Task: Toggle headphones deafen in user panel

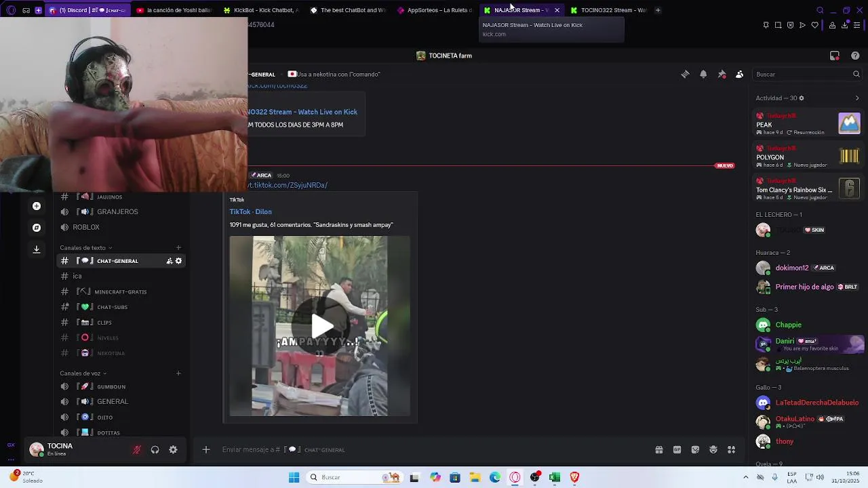Action: (x=155, y=449)
